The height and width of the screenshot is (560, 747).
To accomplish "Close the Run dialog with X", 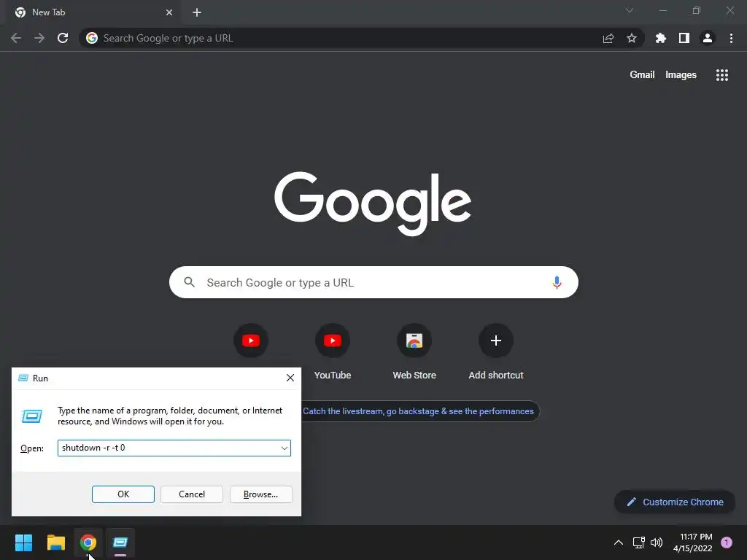I will (290, 378).
